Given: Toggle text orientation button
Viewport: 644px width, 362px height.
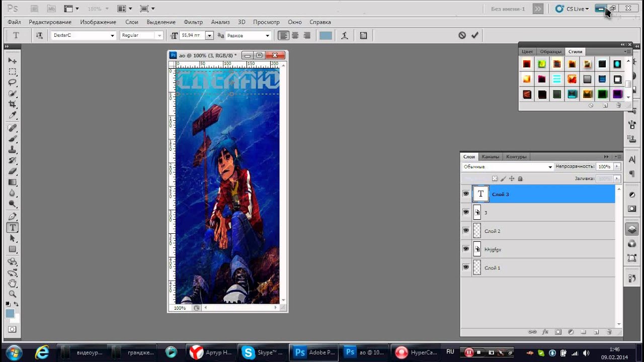Looking at the screenshot, I should 39,35.
